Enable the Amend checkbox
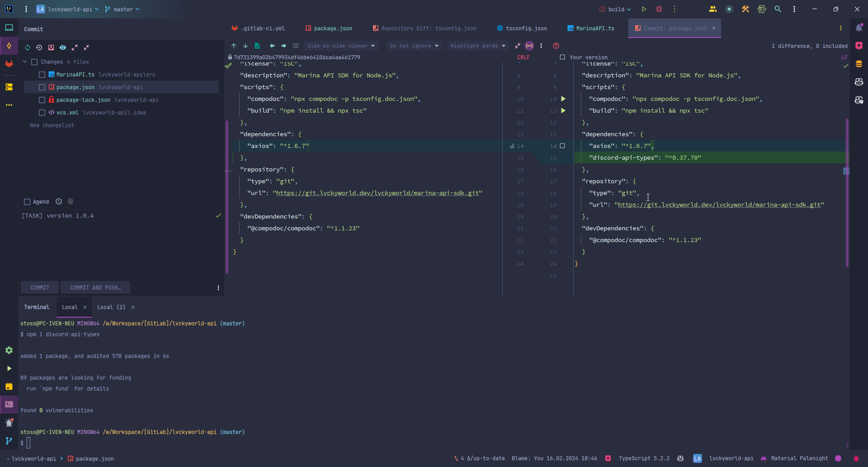 tap(27, 202)
